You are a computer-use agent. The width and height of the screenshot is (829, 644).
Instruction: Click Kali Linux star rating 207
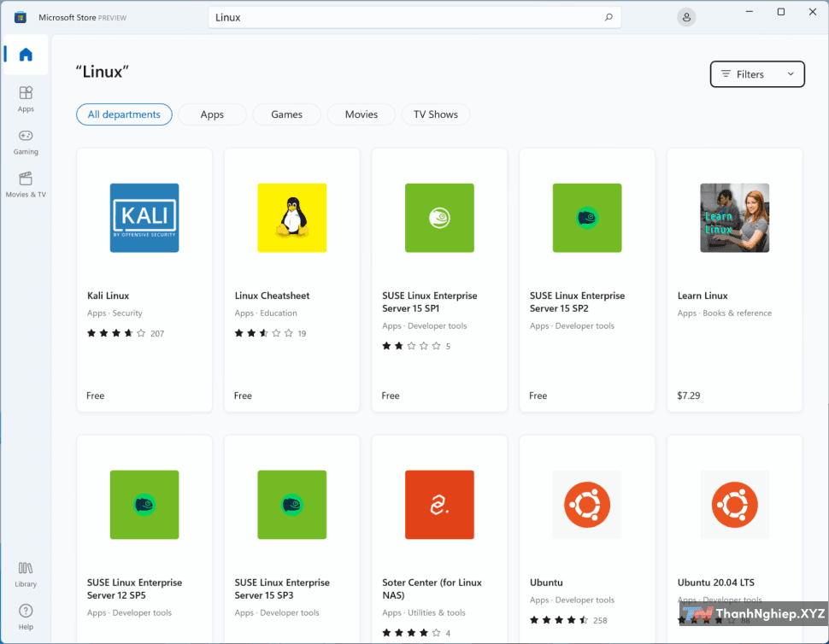[x=126, y=333]
